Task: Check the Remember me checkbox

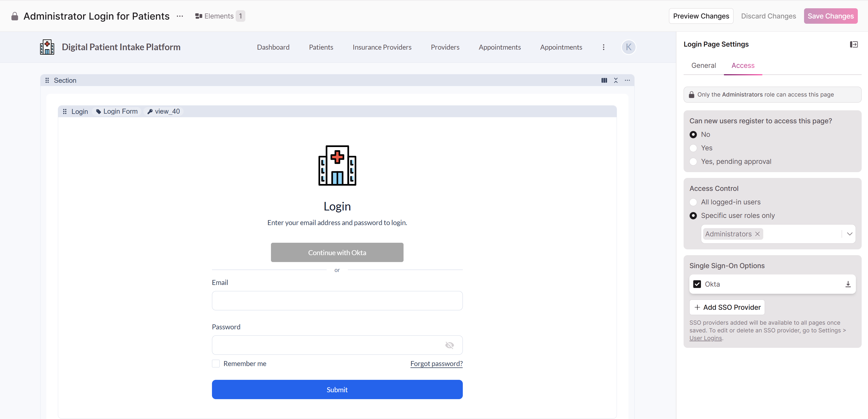Action: click(216, 363)
